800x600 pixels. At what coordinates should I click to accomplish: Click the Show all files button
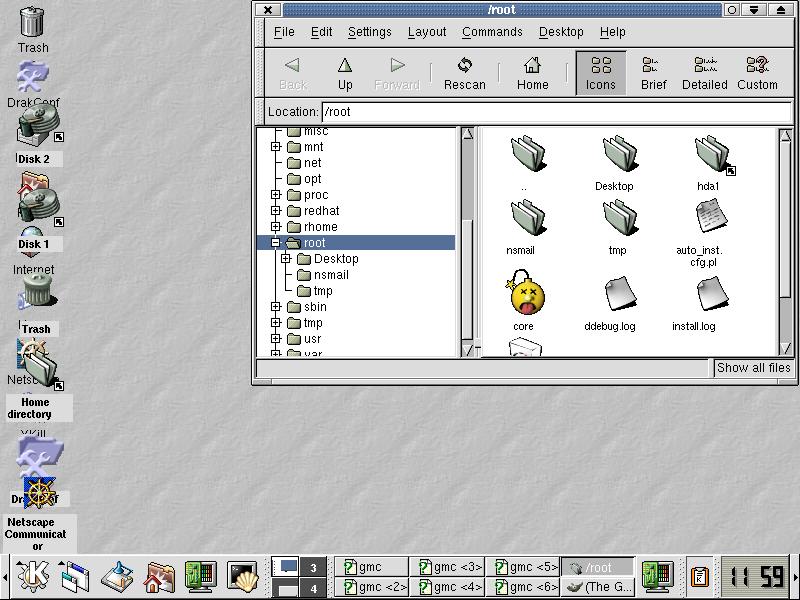pos(753,368)
